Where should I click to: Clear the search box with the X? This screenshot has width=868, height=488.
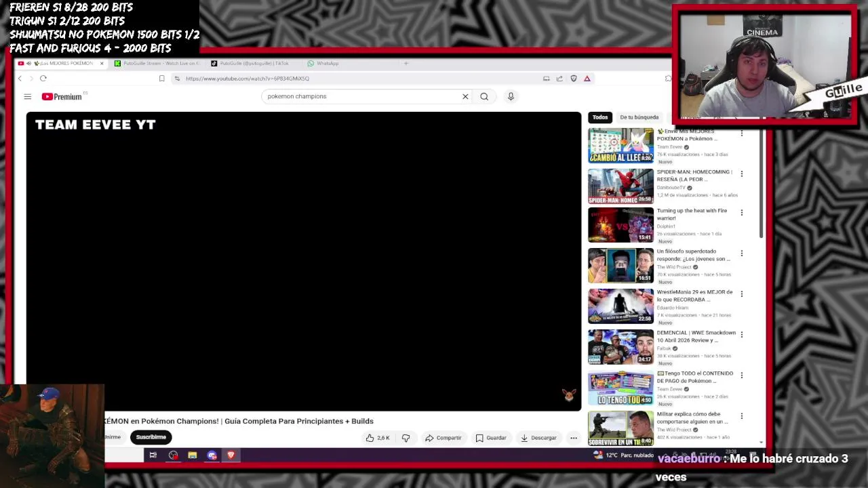[465, 96]
